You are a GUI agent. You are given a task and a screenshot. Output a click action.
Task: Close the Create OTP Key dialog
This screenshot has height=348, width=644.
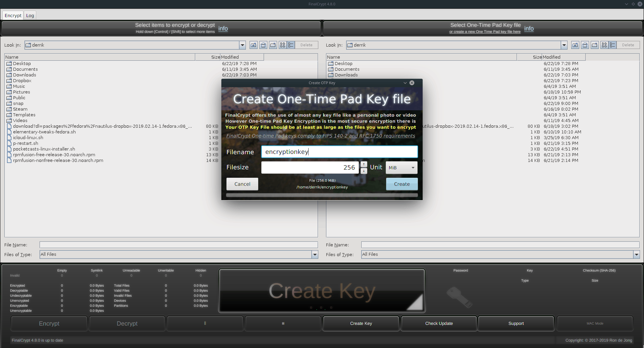412,83
